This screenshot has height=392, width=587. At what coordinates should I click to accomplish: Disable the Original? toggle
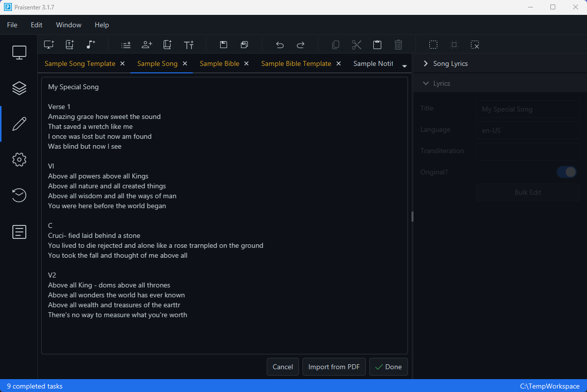click(x=566, y=171)
